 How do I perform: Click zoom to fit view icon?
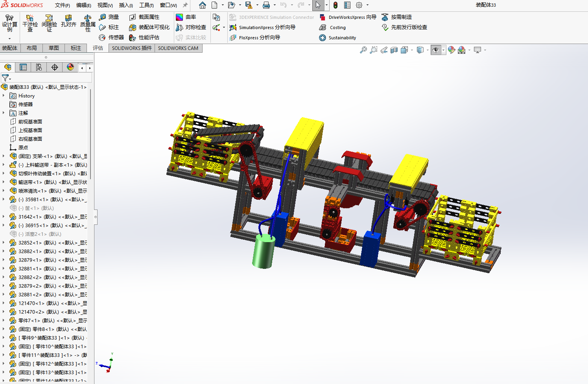(x=363, y=50)
